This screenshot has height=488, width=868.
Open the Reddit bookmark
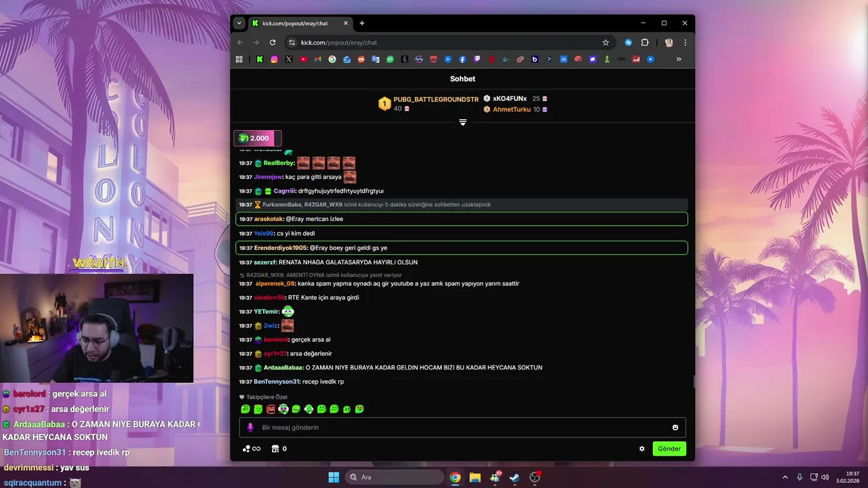pyautogui.click(x=361, y=60)
